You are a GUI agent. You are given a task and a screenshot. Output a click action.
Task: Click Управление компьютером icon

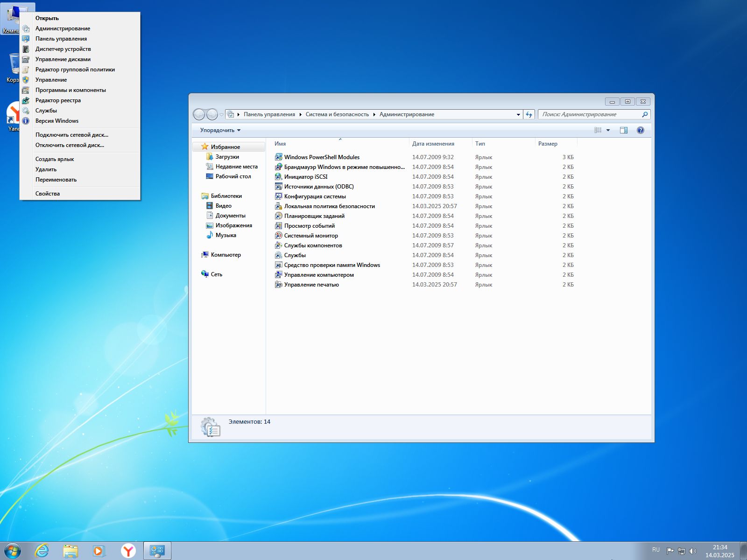[x=278, y=275]
